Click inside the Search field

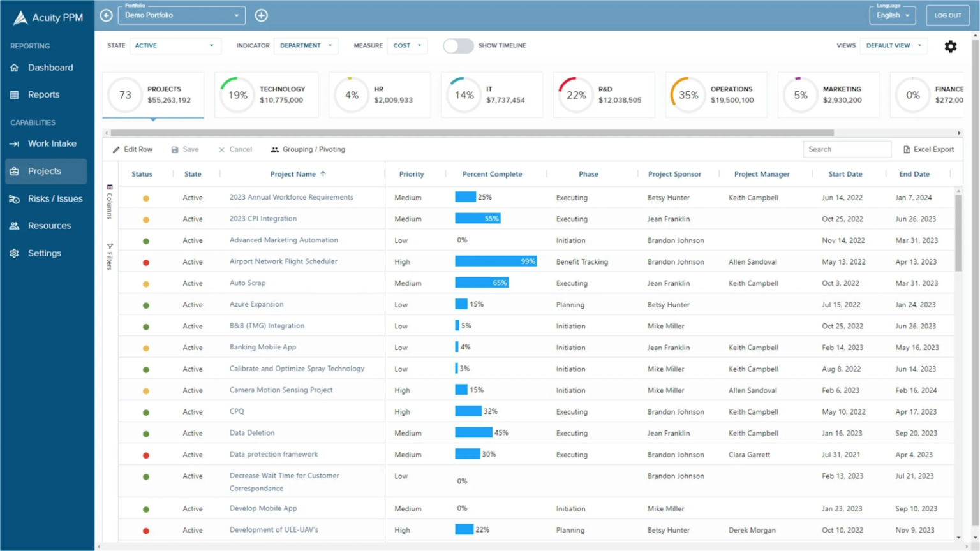[x=847, y=149]
